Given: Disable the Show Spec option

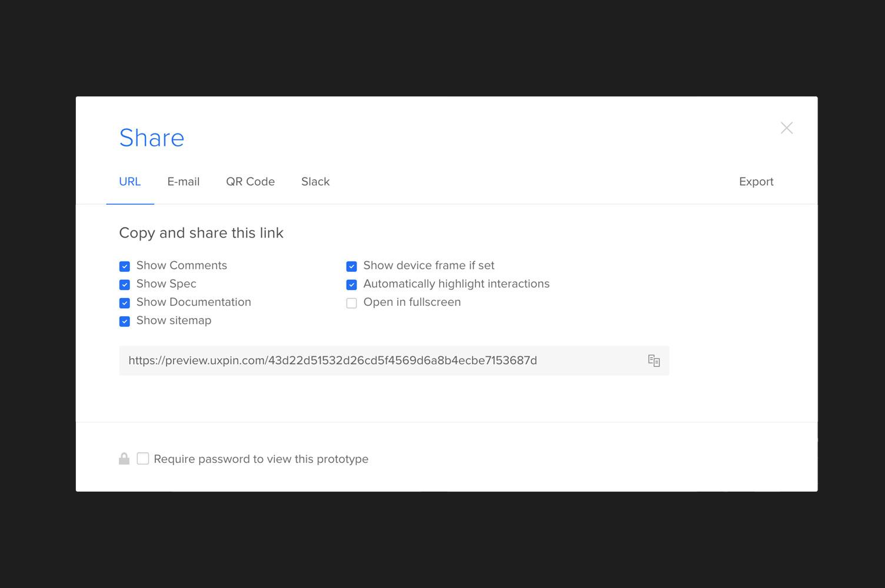Looking at the screenshot, I should [x=125, y=285].
